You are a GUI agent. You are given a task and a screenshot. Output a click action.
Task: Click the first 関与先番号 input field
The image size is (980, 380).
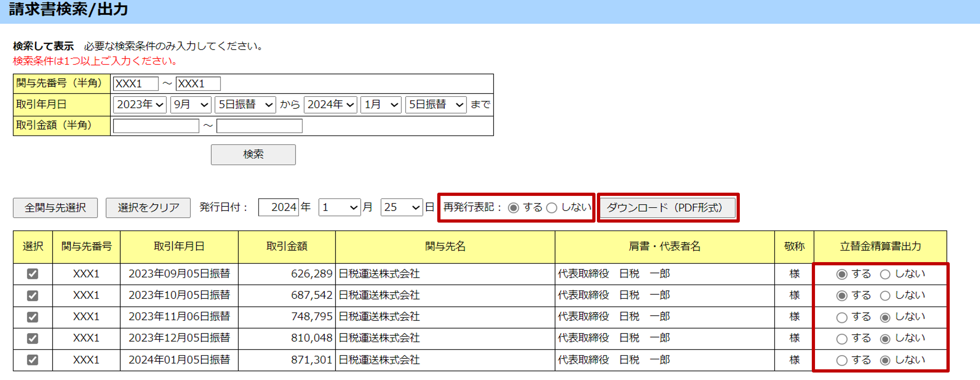pyautogui.click(x=135, y=84)
